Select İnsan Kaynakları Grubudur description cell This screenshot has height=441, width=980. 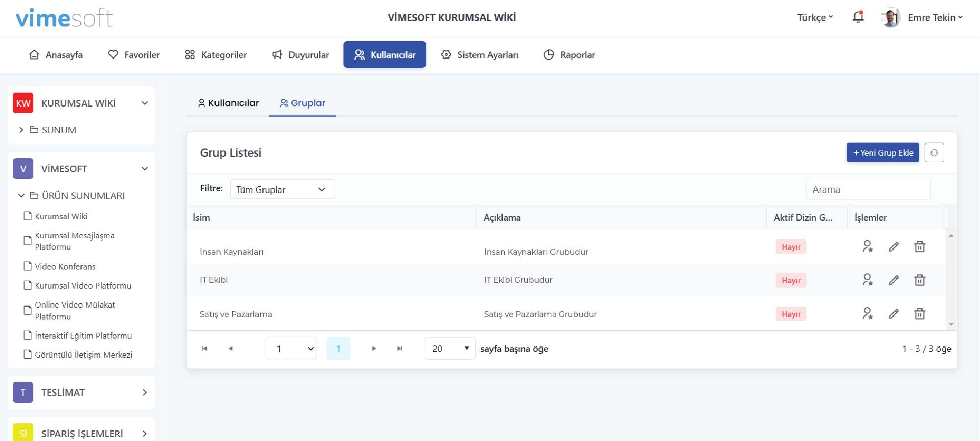tap(536, 252)
